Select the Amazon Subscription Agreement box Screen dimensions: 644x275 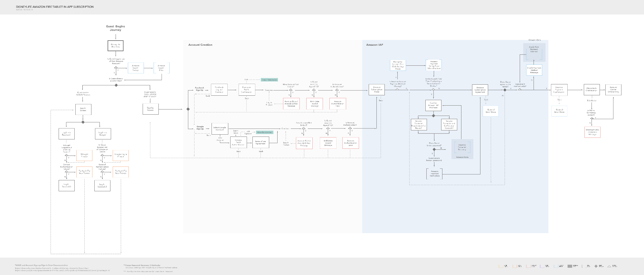(480, 90)
